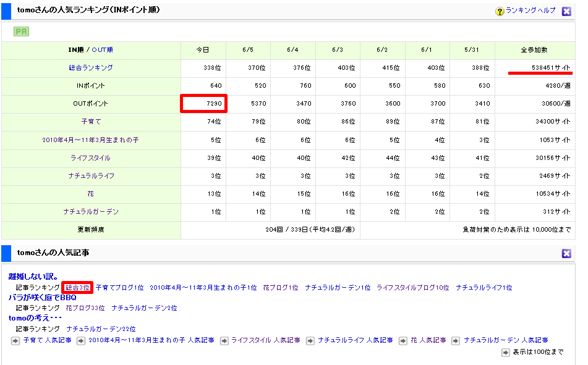Click ナチュラルガーデン2位 link
Viewport: 588px width, 365px height.
(x=144, y=308)
